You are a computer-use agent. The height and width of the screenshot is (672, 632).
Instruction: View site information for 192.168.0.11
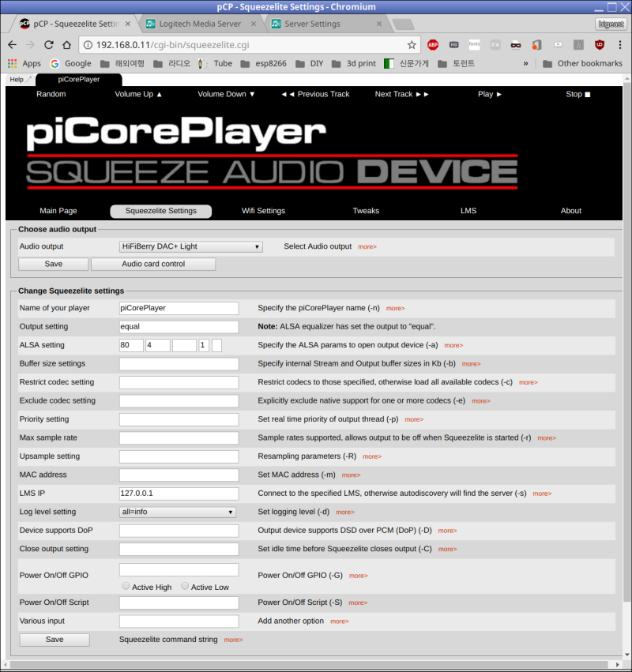88,45
